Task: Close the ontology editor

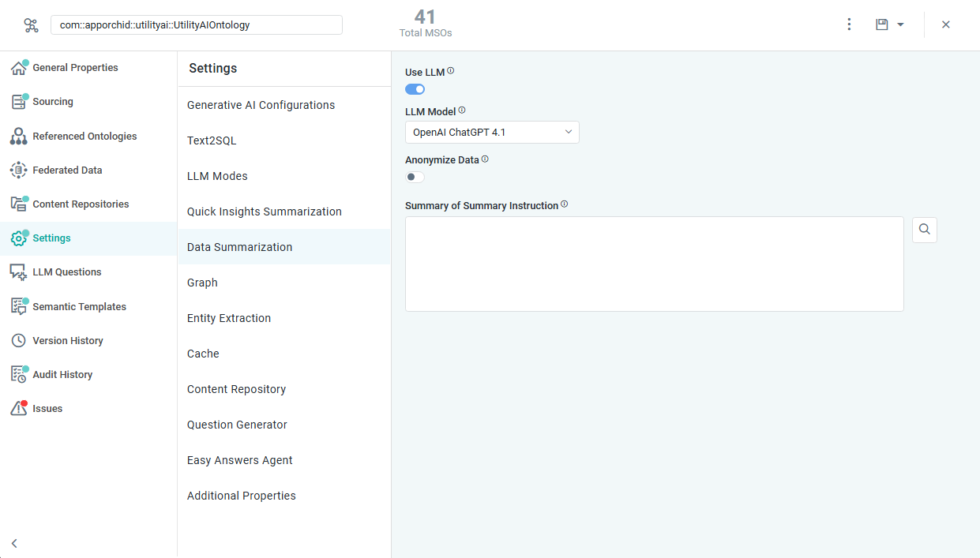Action: coord(945,24)
